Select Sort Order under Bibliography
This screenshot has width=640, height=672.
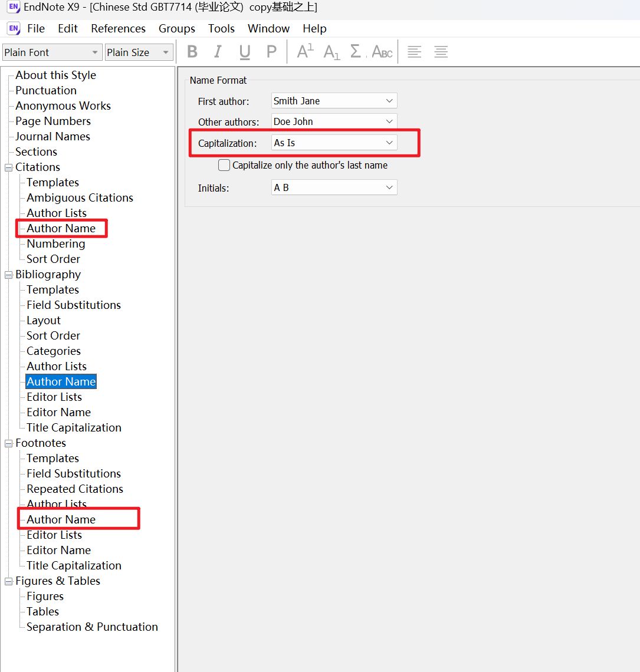[53, 335]
